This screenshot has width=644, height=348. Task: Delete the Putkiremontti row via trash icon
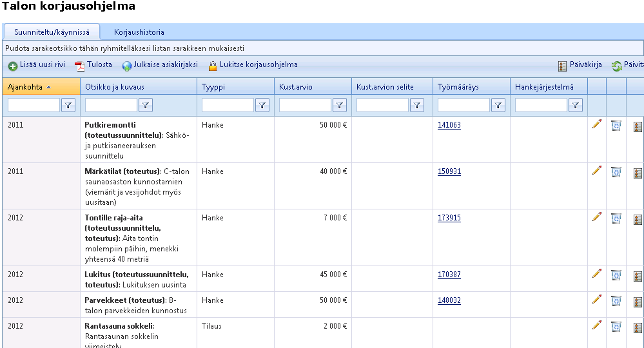[616, 126]
